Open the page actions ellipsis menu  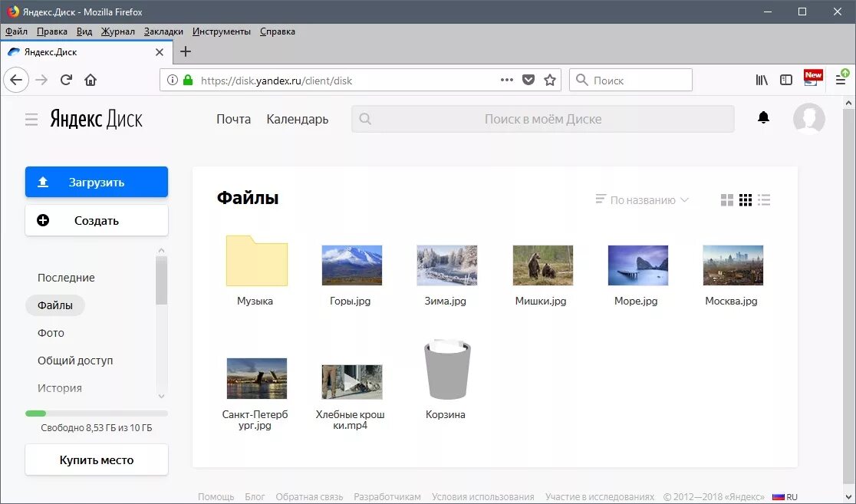point(506,80)
